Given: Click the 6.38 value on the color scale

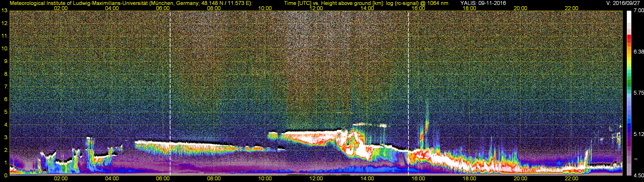Looking at the screenshot, I should (x=638, y=52).
